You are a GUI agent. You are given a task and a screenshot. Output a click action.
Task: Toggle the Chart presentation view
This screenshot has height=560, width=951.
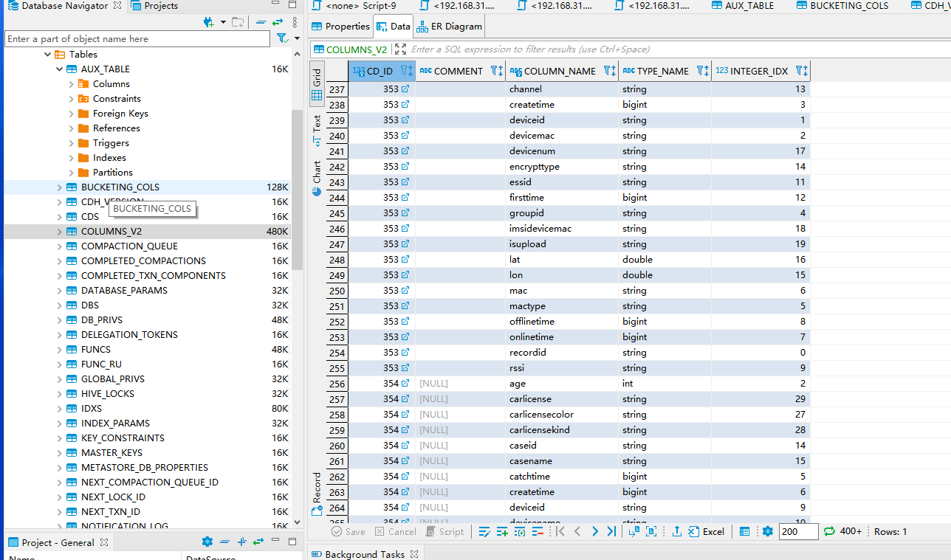317,177
